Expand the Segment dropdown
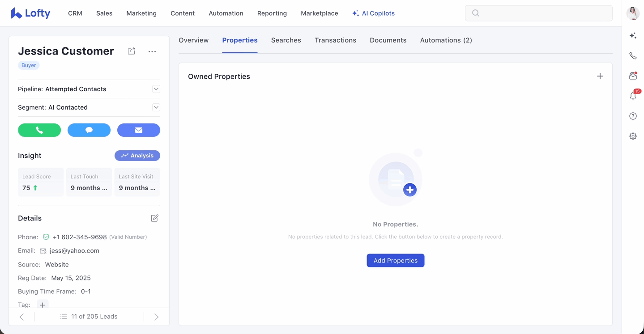 point(156,107)
